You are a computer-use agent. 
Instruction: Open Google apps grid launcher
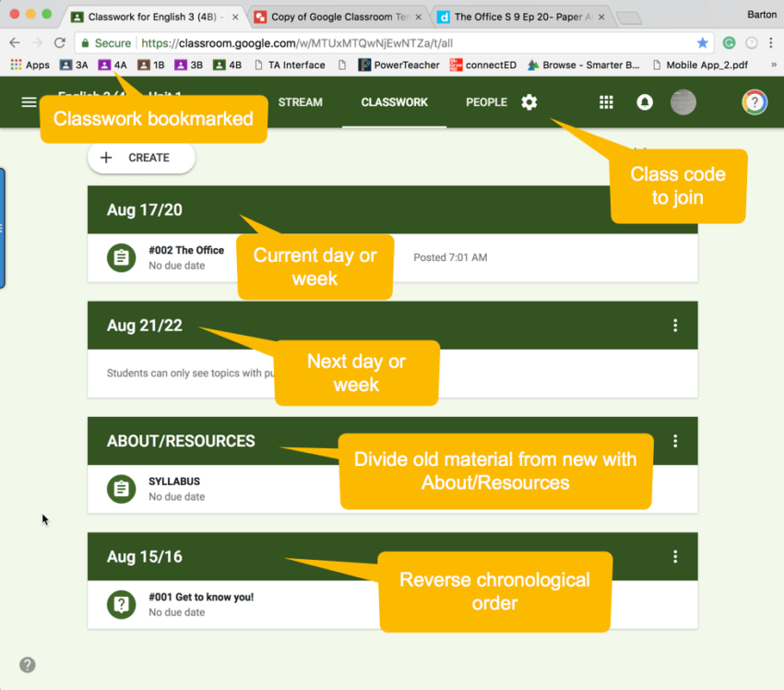coord(606,102)
